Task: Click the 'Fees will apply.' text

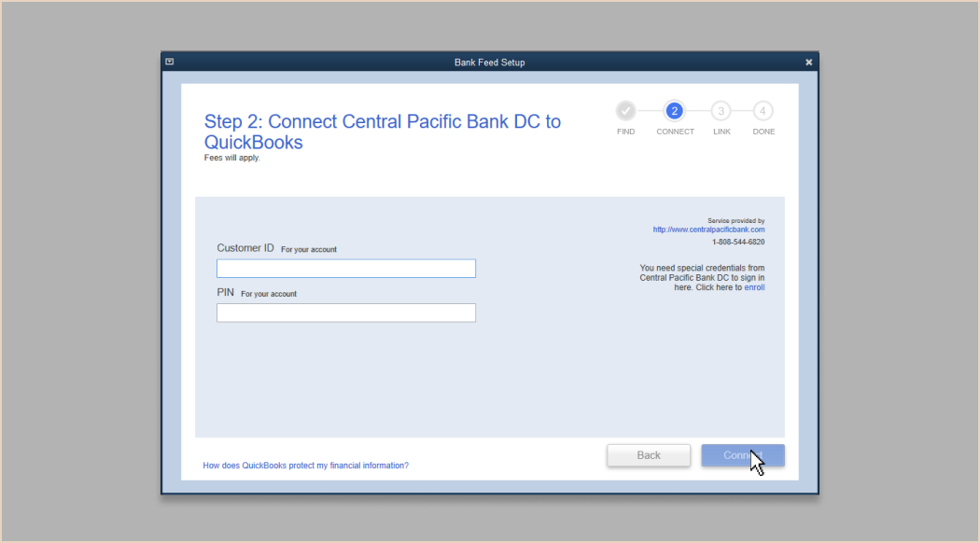Action: click(231, 158)
